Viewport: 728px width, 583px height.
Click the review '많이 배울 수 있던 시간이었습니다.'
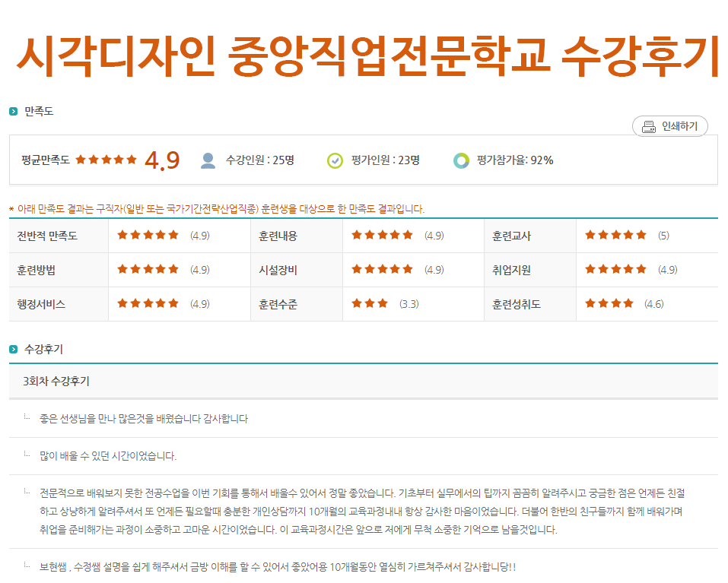click(x=108, y=456)
